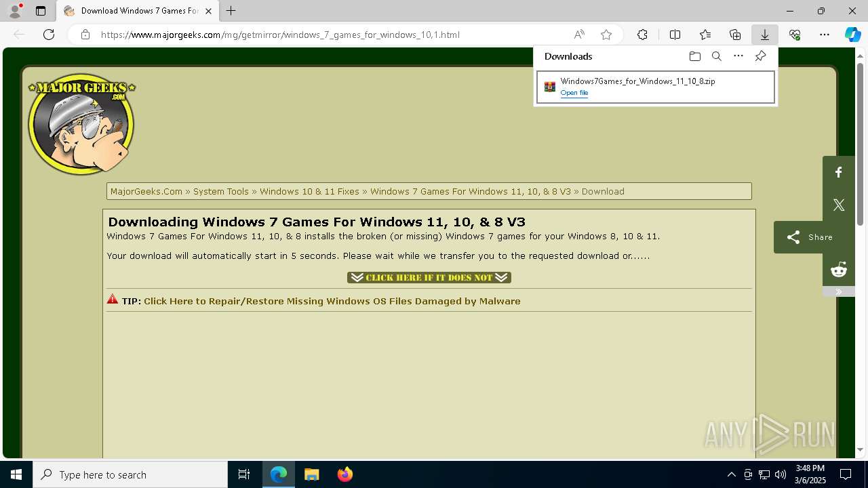Open downloads folder icon in Downloads panel
This screenshot has height=488, width=868.
pos(694,56)
